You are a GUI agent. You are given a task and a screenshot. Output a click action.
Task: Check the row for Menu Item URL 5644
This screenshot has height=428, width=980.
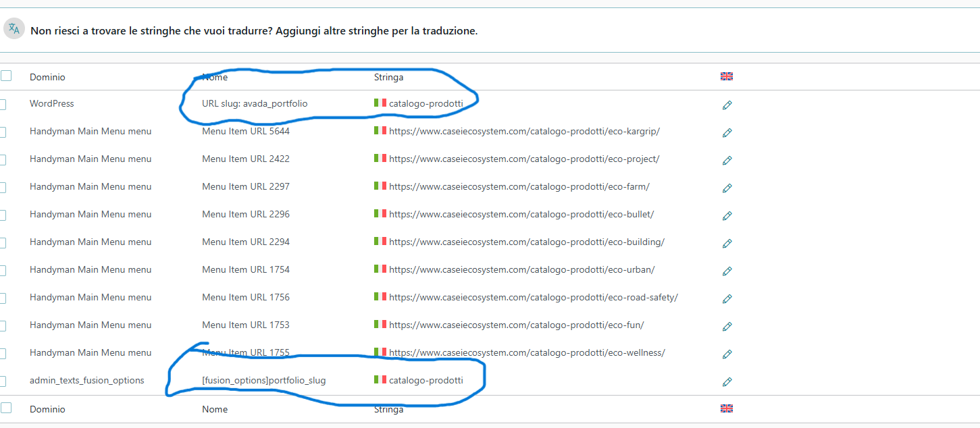coord(3,132)
